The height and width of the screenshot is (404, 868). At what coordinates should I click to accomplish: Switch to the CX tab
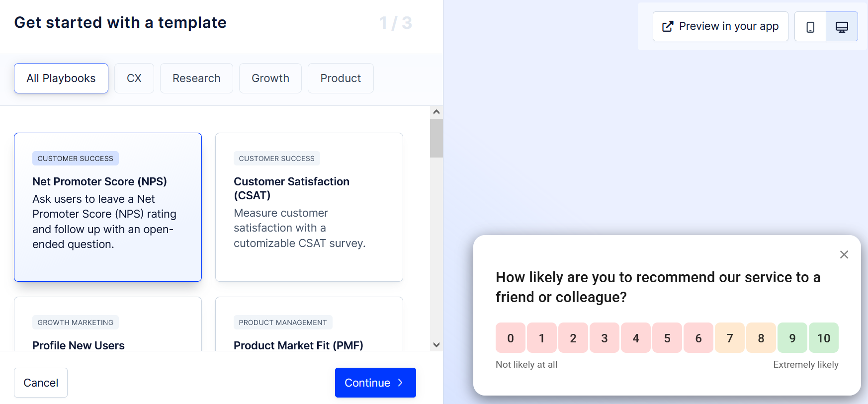click(x=134, y=78)
